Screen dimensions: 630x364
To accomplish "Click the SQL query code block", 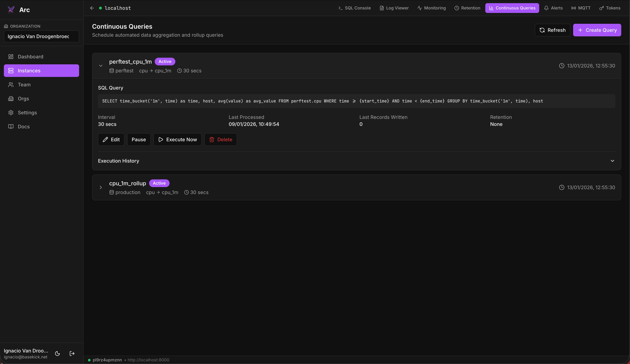I will [356, 101].
